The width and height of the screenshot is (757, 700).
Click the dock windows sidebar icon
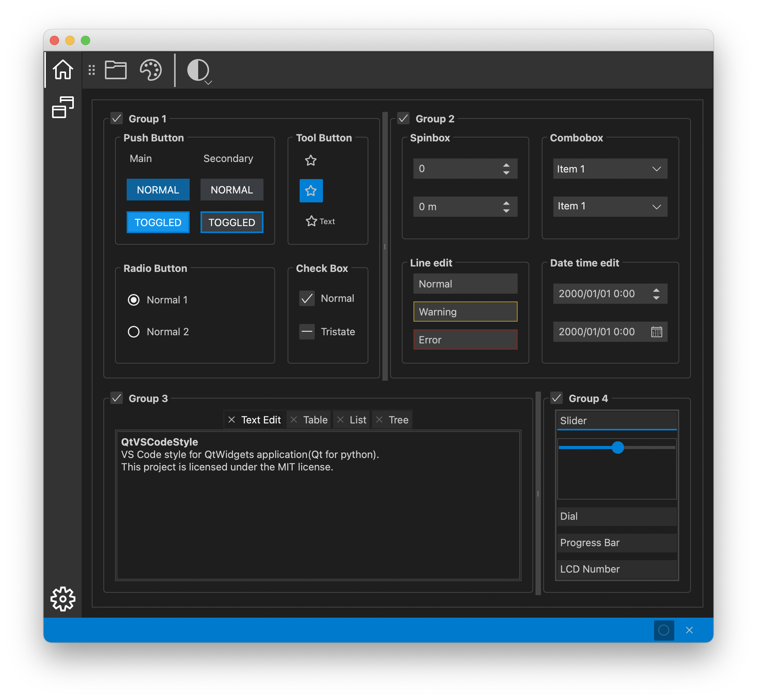63,107
